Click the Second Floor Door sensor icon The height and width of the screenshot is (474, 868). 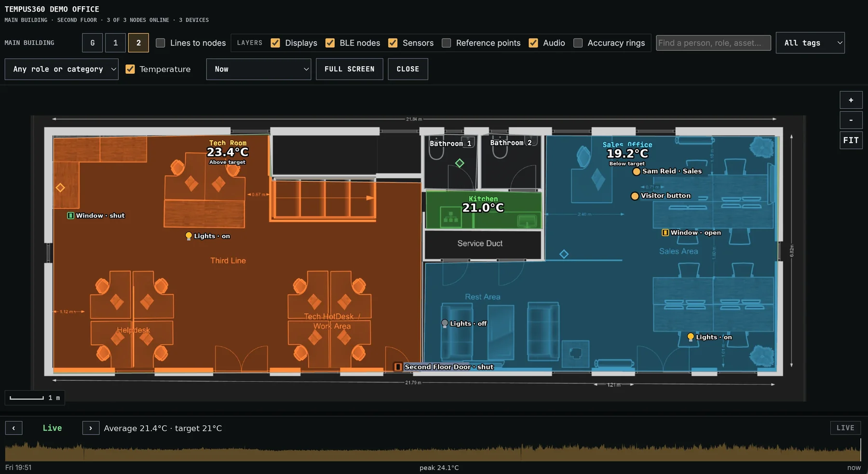tap(398, 367)
